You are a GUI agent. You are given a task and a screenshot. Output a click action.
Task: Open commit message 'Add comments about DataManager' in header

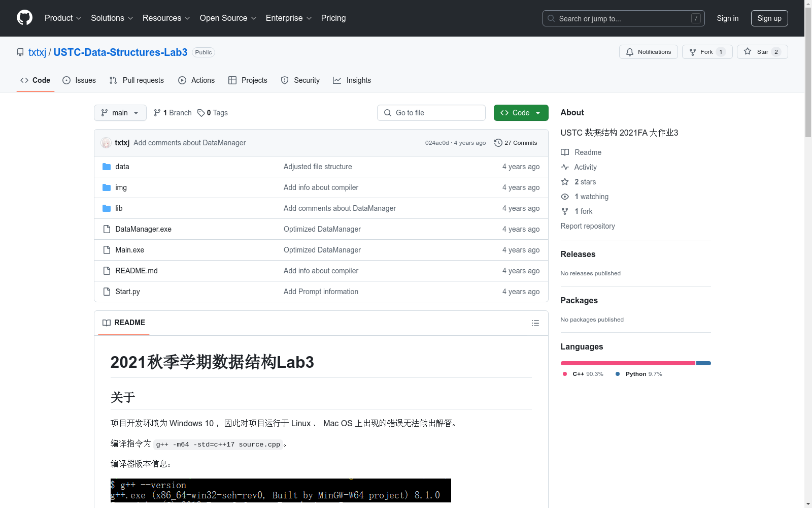point(189,143)
